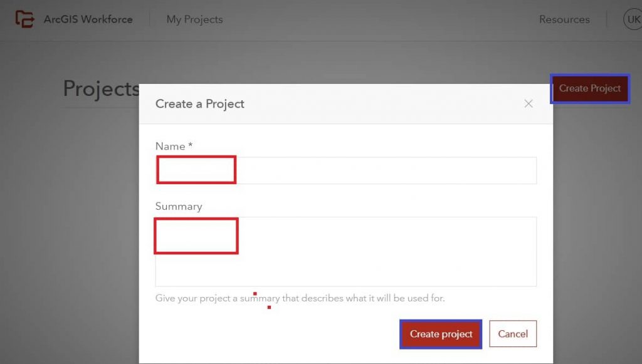
Task: Click the Projects page heading
Action: pyautogui.click(x=101, y=88)
